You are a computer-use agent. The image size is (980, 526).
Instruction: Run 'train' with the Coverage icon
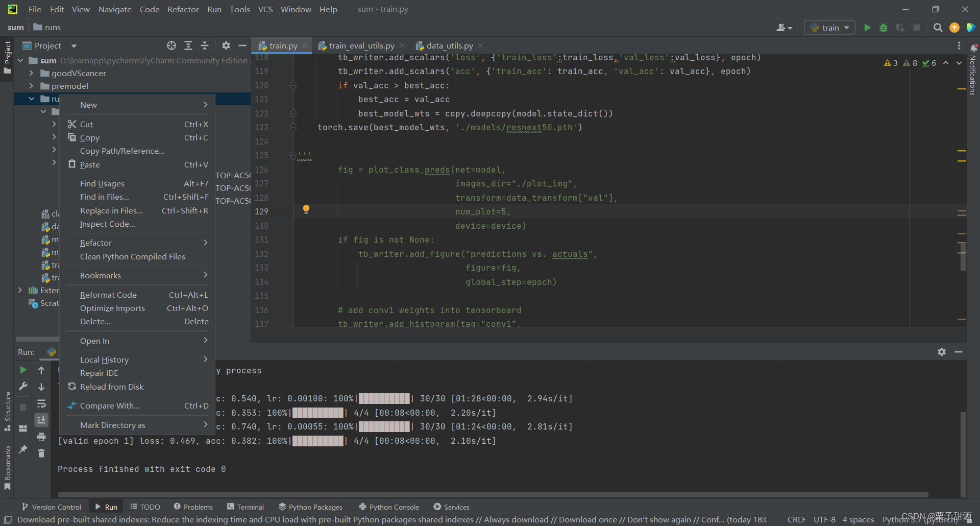pyautogui.click(x=900, y=28)
